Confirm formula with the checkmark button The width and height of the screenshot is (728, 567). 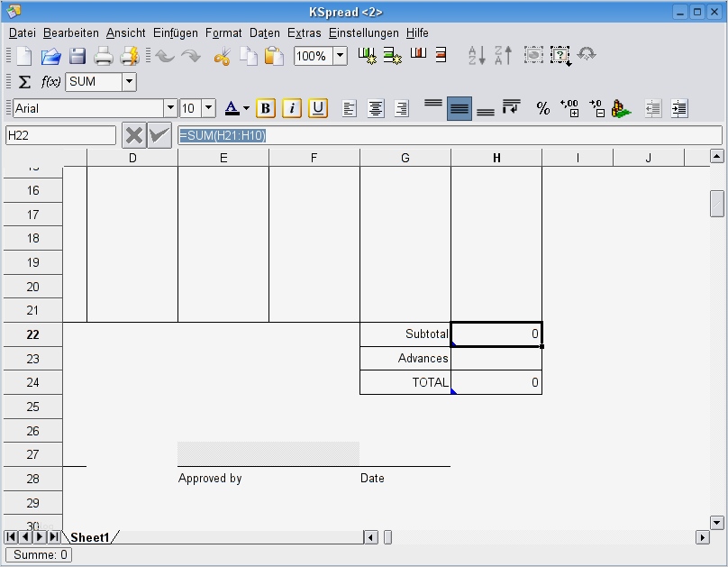pyautogui.click(x=160, y=135)
